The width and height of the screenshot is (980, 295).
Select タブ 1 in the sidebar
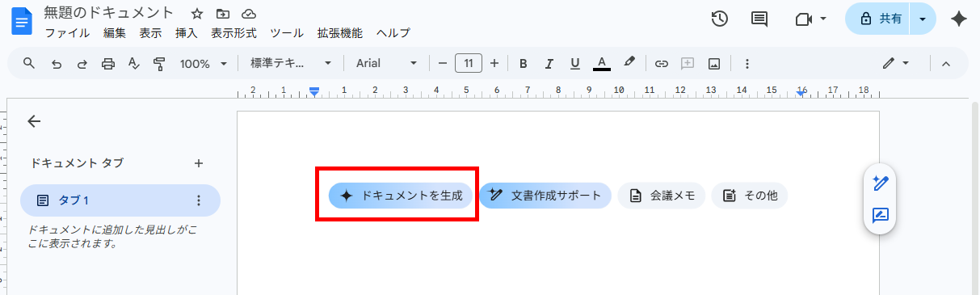tap(120, 200)
